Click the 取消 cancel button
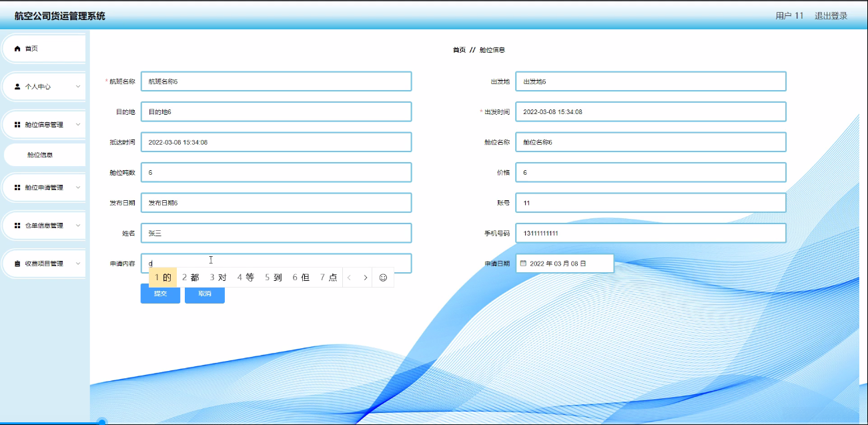This screenshot has width=868, height=425. (x=205, y=294)
